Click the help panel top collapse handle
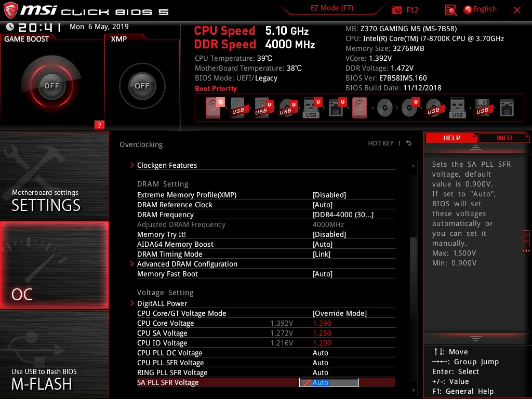 click(476, 147)
